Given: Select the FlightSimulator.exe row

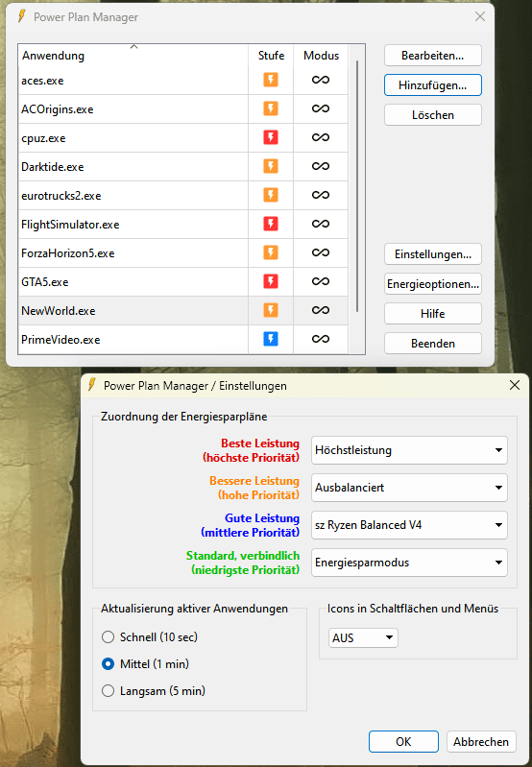Looking at the screenshot, I should 183,225.
